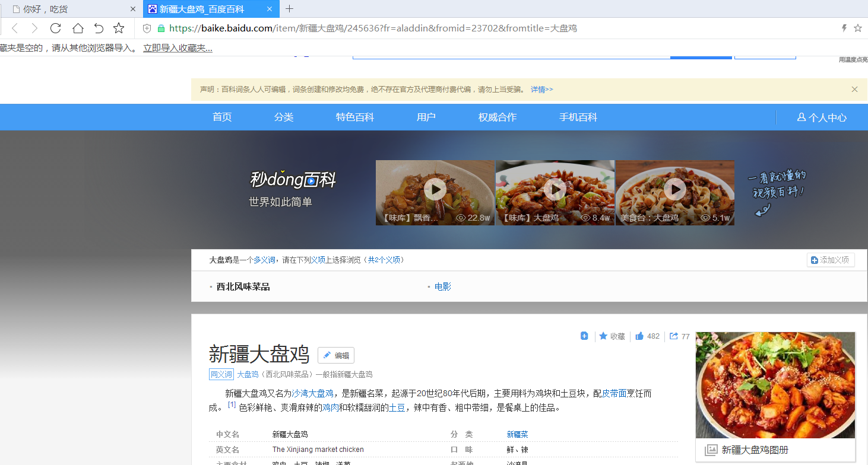Click the security shield icon in address bar
The height and width of the screenshot is (465, 868).
point(147,28)
